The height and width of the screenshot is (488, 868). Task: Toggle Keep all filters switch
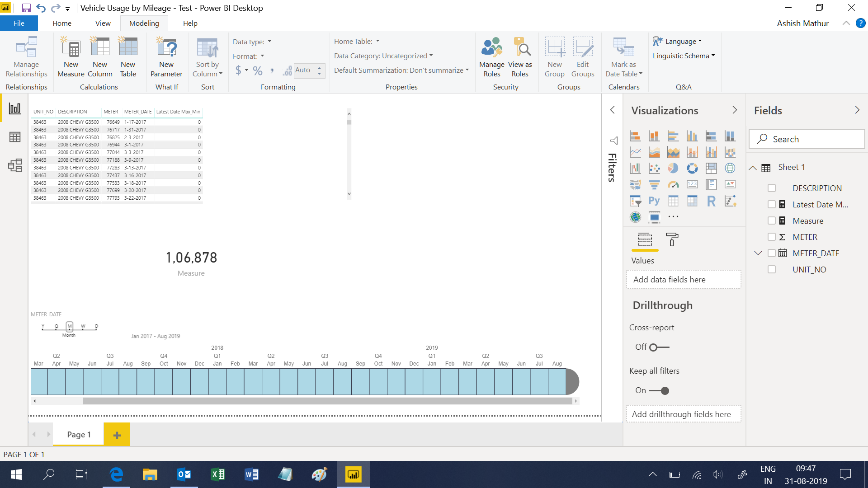point(659,391)
